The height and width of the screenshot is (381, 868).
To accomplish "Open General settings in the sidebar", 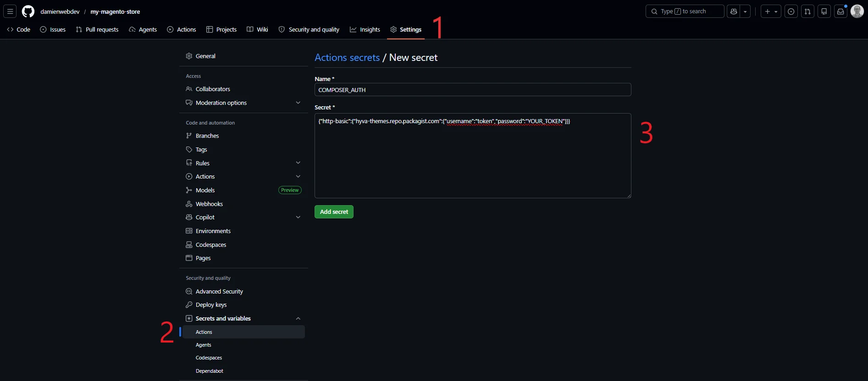I will tap(243, 56).
